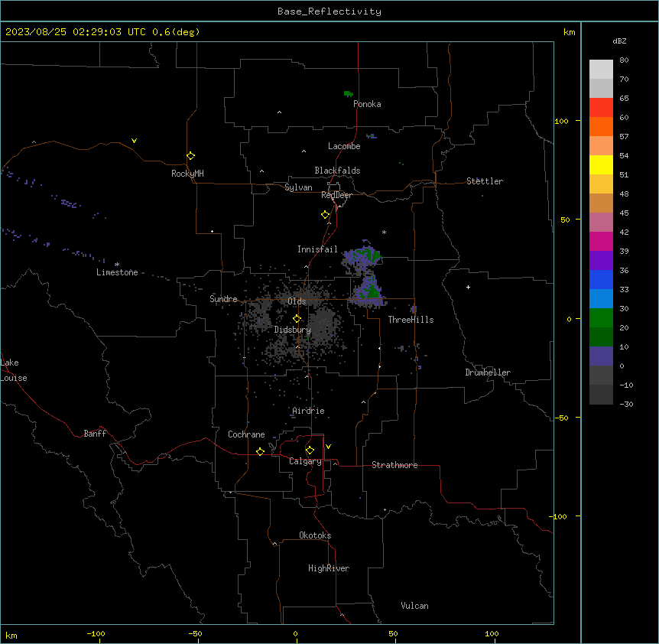The height and width of the screenshot is (644, 659).
Task: Select the Airdrie label
Action: tap(308, 411)
